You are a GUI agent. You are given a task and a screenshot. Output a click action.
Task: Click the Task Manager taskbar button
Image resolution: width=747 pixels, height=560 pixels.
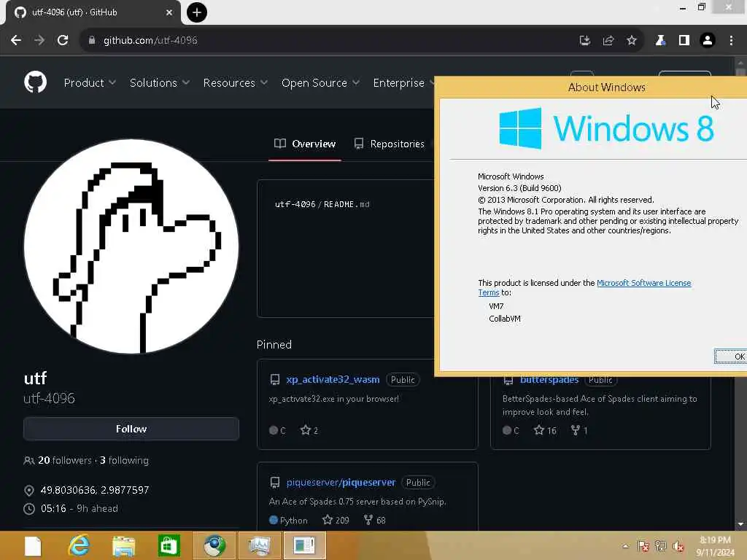(260, 545)
